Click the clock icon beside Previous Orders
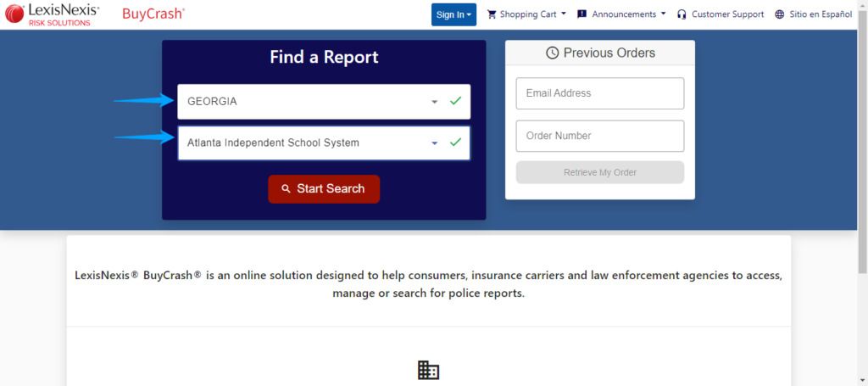The height and width of the screenshot is (386, 868). pyautogui.click(x=552, y=53)
